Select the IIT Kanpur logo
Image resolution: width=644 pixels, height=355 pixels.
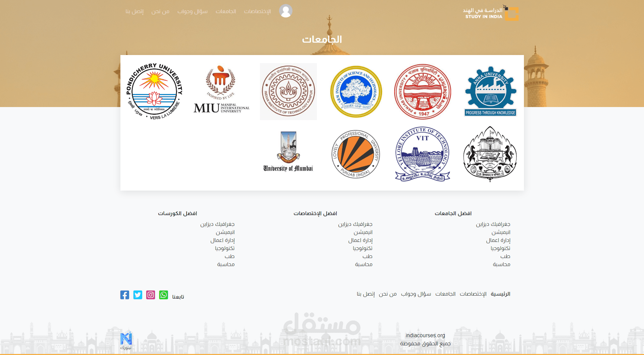288,92
